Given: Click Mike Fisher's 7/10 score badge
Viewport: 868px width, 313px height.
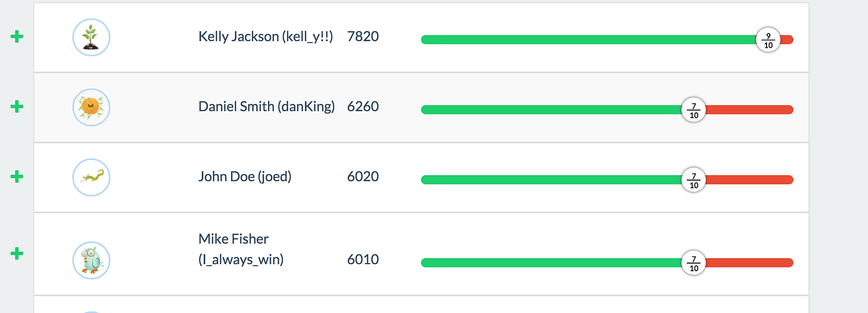Looking at the screenshot, I should click(693, 263).
